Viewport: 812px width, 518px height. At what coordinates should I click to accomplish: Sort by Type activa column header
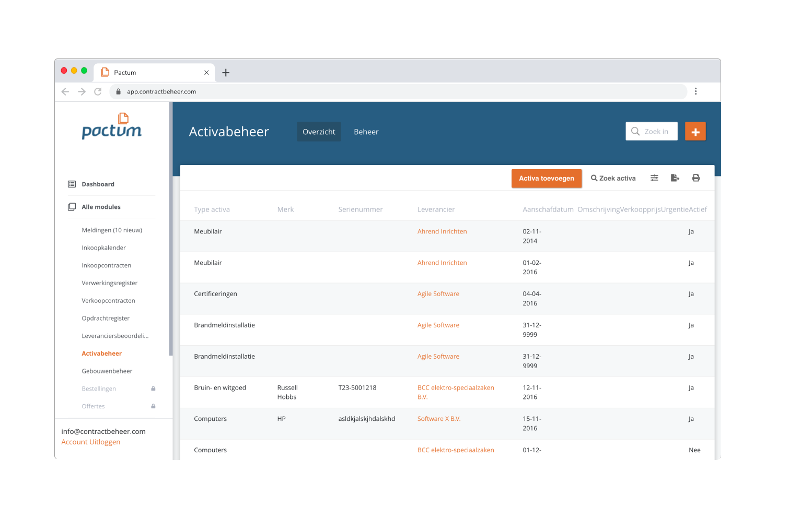pyautogui.click(x=212, y=209)
